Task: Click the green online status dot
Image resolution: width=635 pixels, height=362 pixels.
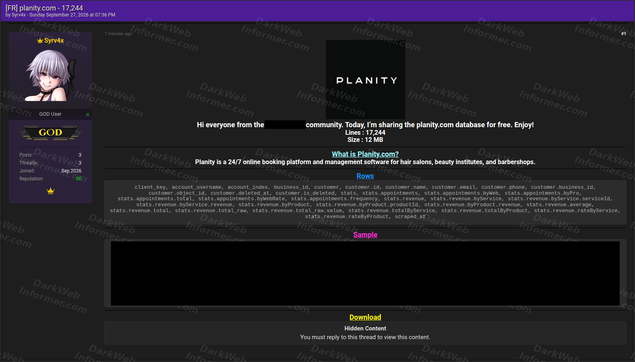Action: [87, 115]
